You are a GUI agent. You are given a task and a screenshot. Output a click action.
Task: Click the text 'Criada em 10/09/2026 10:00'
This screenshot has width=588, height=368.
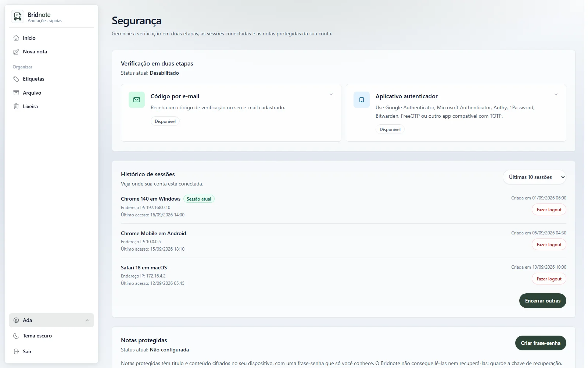pos(539,267)
